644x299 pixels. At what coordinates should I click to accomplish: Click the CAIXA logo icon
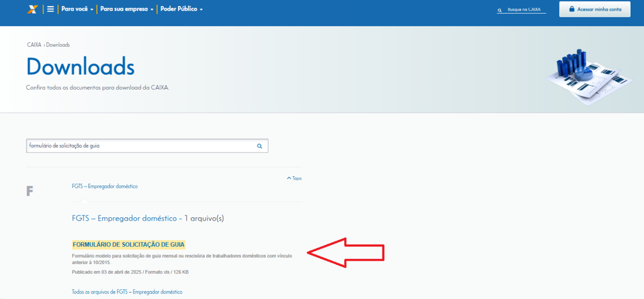point(32,9)
